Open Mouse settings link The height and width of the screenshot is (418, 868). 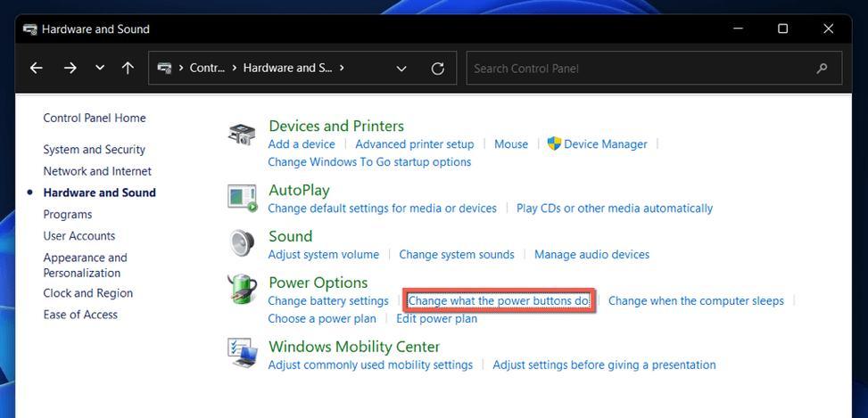coord(511,144)
